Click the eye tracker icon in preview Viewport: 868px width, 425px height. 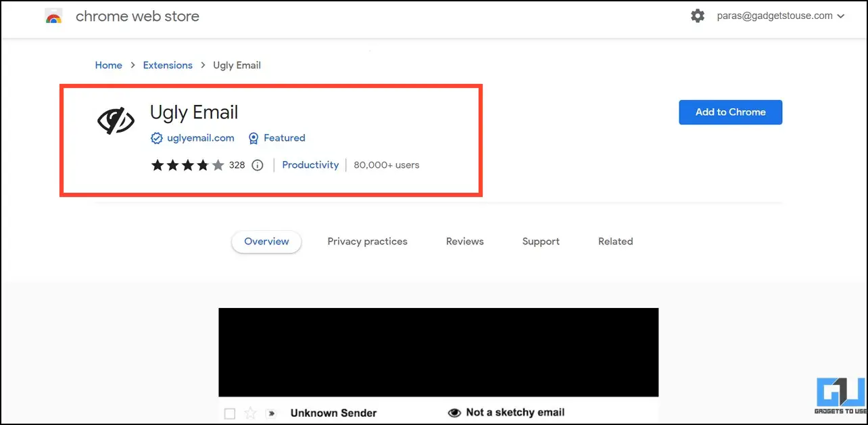[x=454, y=413]
